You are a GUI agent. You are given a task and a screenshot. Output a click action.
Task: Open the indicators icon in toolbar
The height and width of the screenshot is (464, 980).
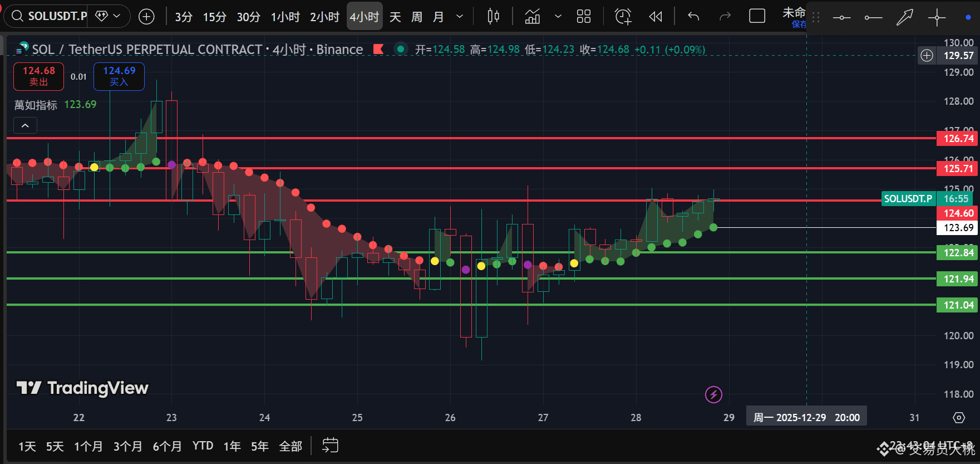point(533,17)
